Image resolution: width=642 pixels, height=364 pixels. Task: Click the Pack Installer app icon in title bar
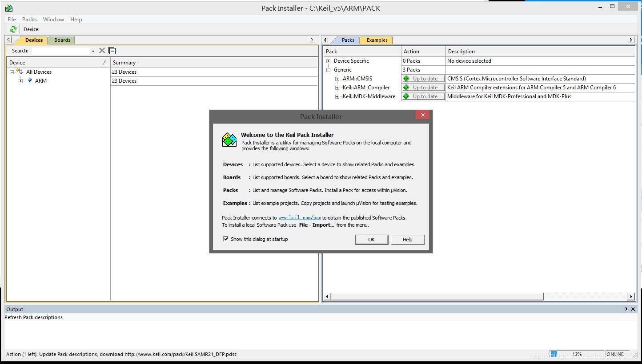8,8
